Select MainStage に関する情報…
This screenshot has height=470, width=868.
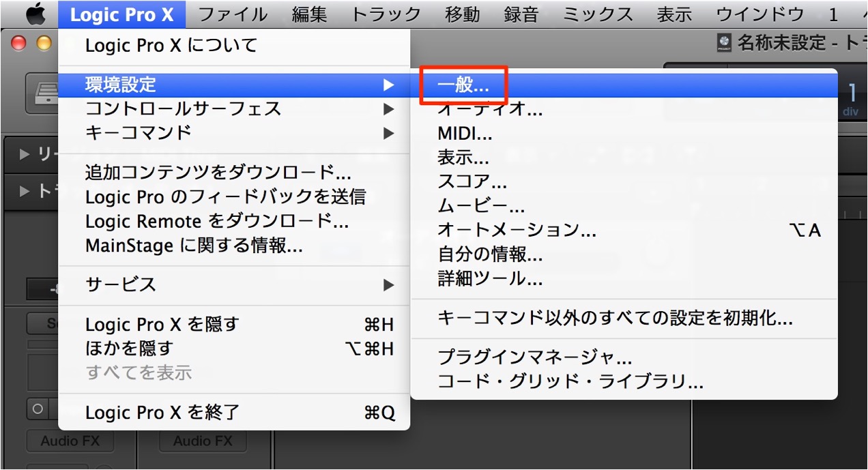[x=234, y=245]
